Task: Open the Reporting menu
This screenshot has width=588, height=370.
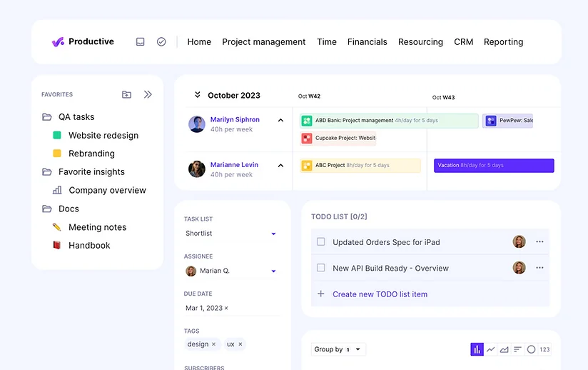Action: point(503,42)
